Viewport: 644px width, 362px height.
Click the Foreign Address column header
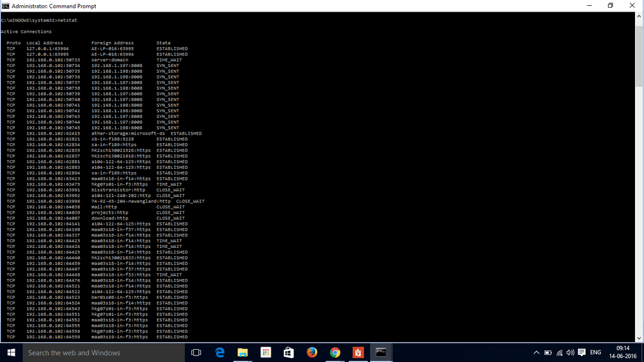[x=113, y=43]
